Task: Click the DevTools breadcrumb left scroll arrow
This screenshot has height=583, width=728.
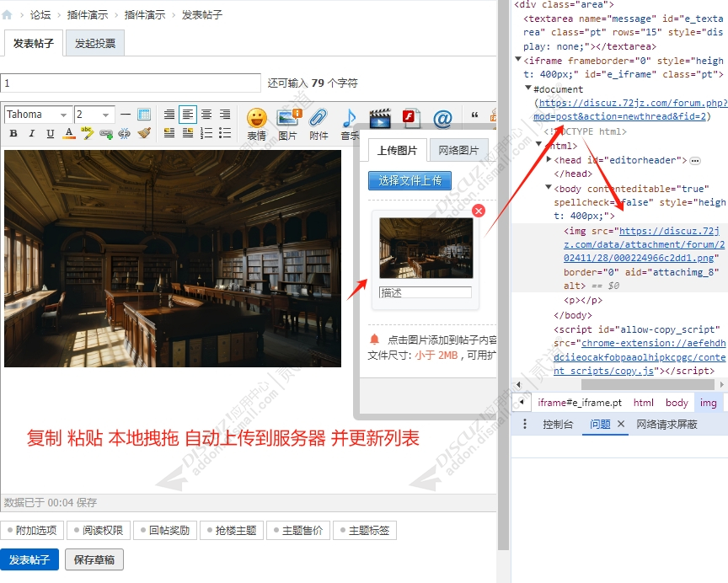Action: pos(522,402)
